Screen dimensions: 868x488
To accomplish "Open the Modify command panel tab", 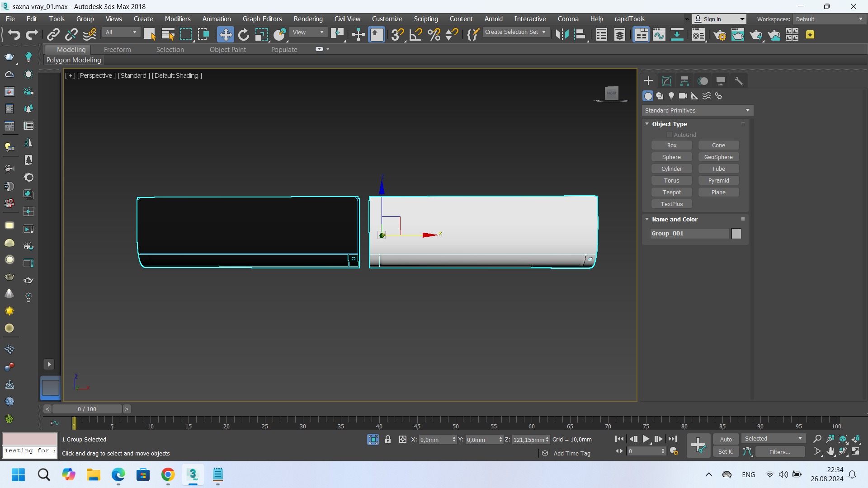I will (666, 81).
